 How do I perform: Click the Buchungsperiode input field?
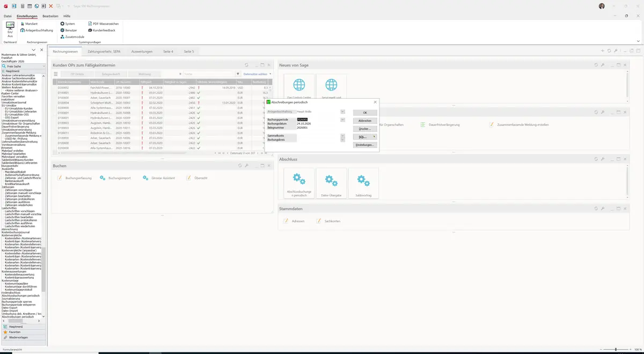click(x=318, y=120)
